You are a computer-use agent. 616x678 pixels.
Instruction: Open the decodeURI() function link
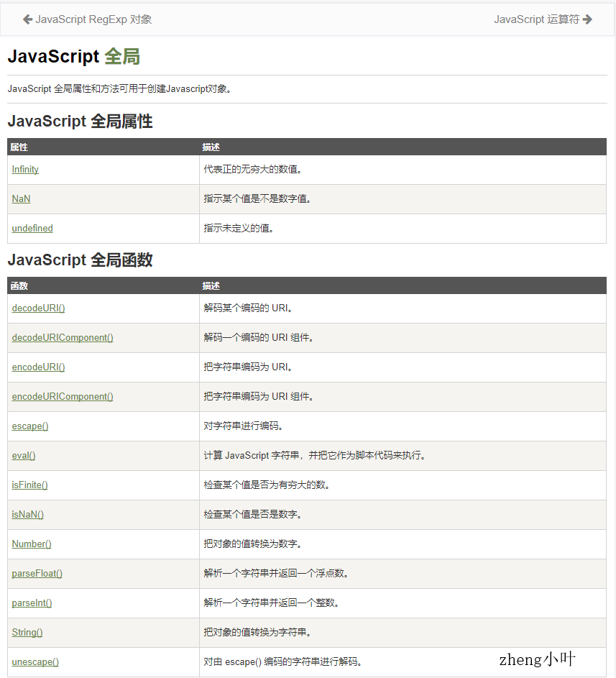(39, 308)
